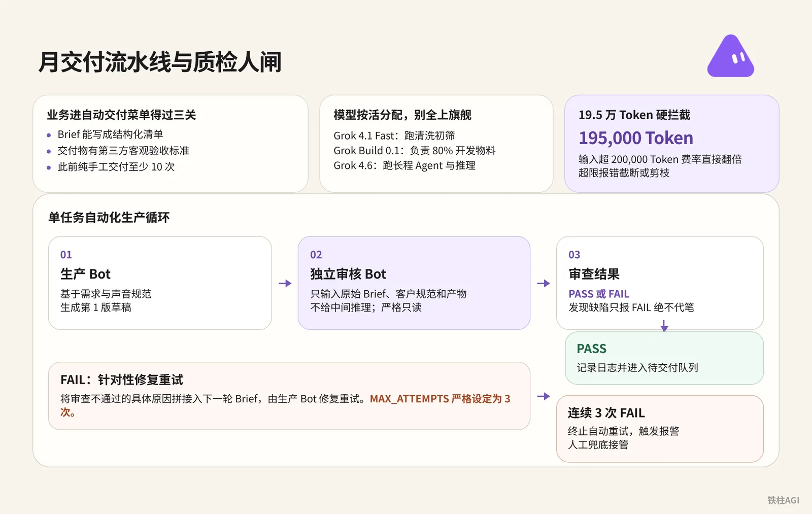
Task: Click the line Grok 4.6：跑长程 Agent 与推理
Action: pos(404,165)
